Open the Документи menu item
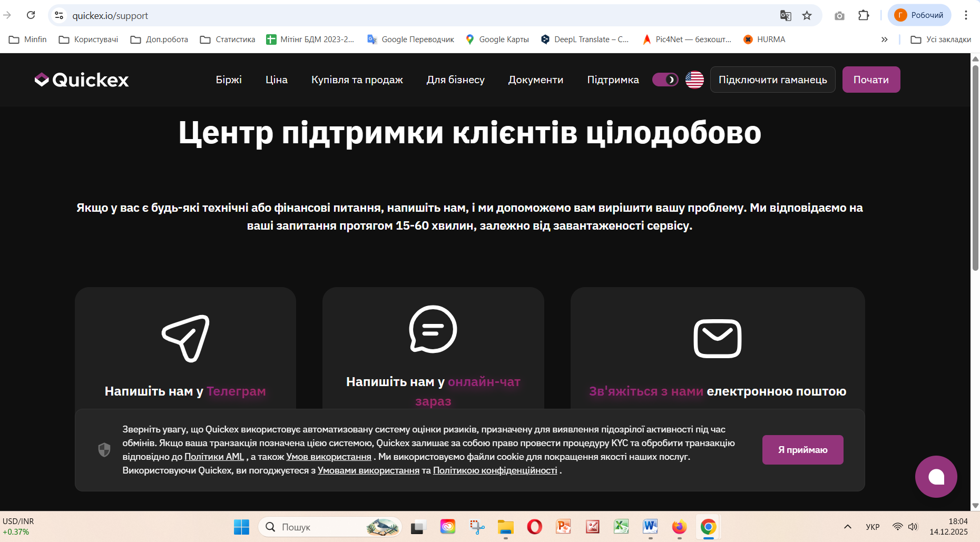 (536, 80)
